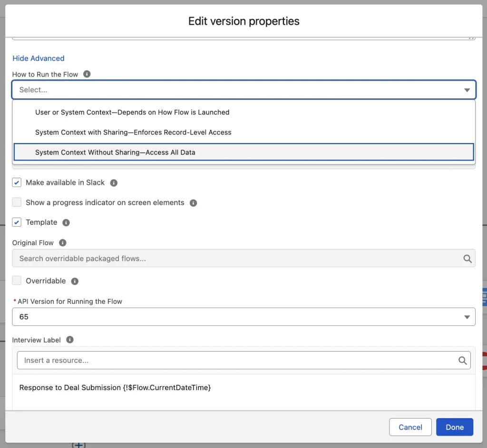Focus the Insert a resource field

pyautogui.click(x=244, y=360)
